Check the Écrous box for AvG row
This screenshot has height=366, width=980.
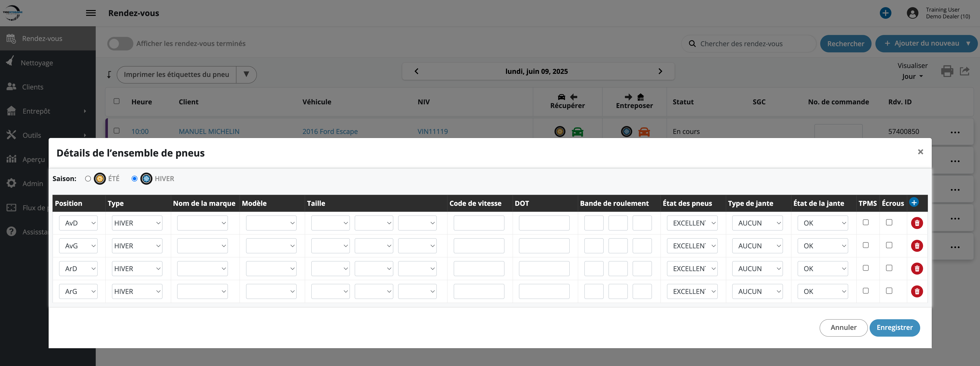coord(889,245)
